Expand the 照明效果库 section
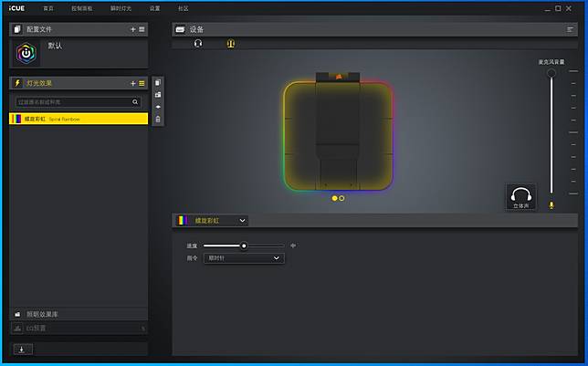The height and width of the screenshot is (366, 588). [78, 314]
